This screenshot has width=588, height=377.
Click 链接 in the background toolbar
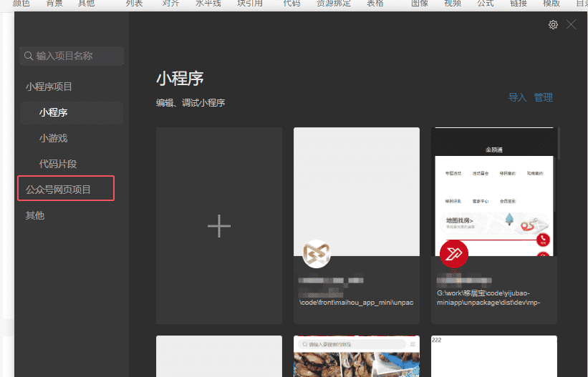pos(519,4)
